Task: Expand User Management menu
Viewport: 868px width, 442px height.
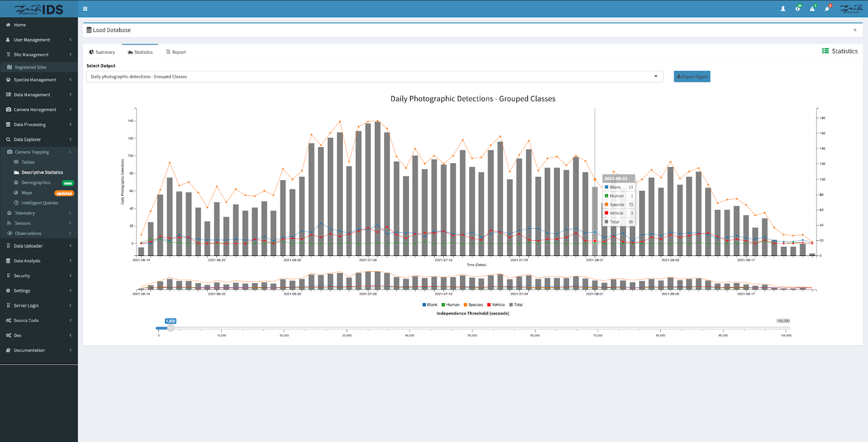Action: tap(39, 40)
